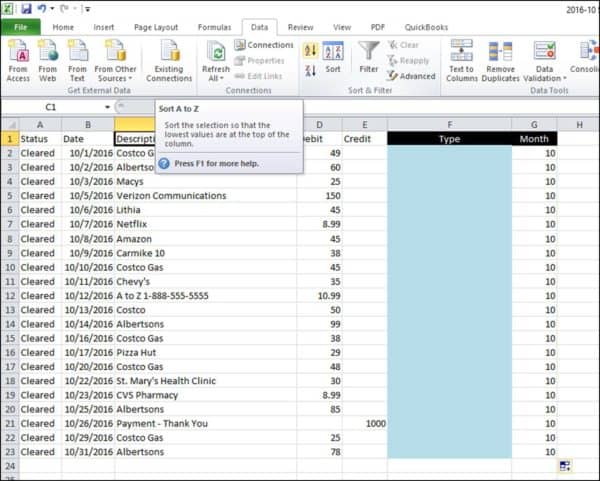Click Text to Columns

461,60
